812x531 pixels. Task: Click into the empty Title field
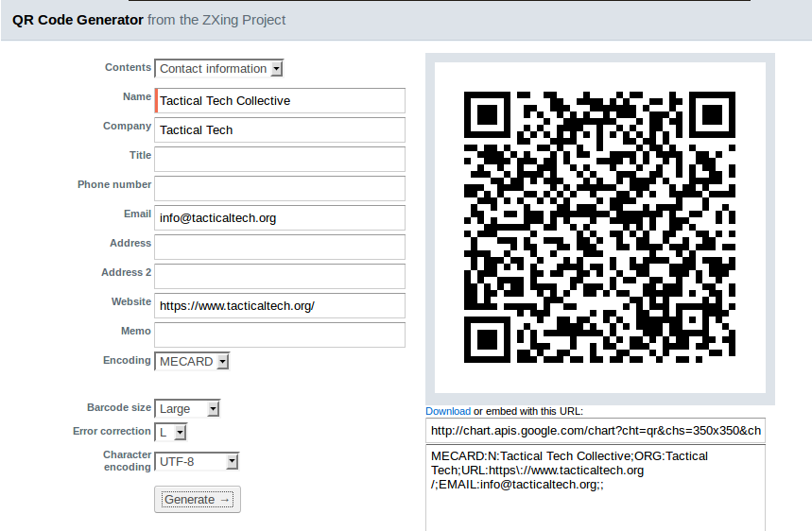(280, 160)
